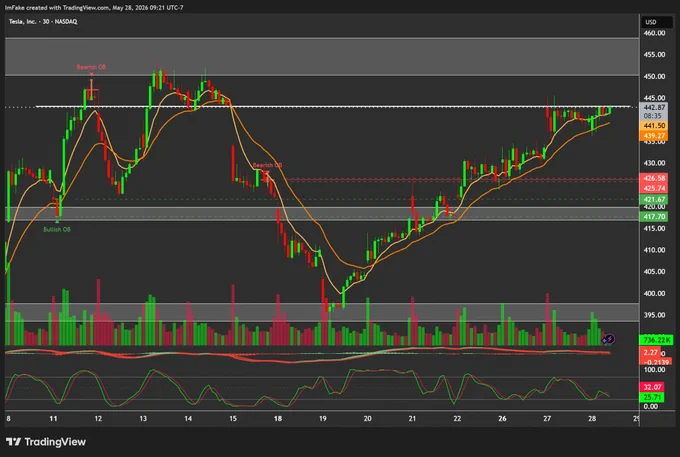Click the 100.00 oscillator scale label
Screen dimensions: 680x457
pyautogui.click(x=654, y=369)
